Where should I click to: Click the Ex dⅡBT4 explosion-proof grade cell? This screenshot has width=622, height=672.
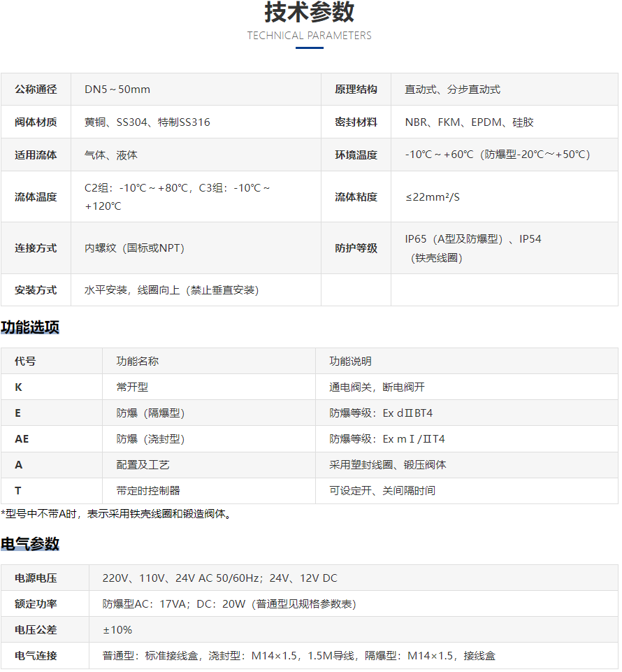(381, 413)
